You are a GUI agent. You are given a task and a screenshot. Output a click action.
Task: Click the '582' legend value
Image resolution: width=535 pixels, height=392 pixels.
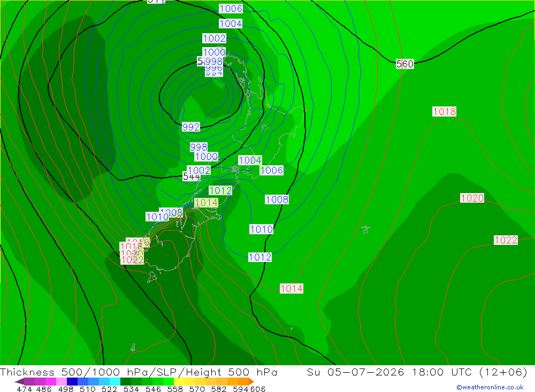[x=219, y=389]
